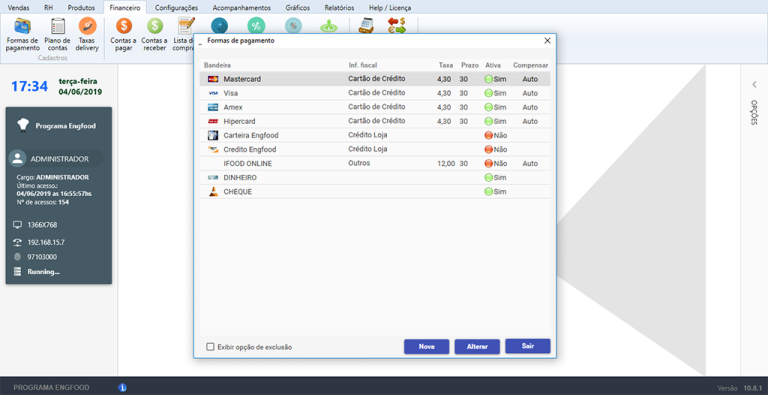Open Lista de compras notepad icon

[x=186, y=25]
